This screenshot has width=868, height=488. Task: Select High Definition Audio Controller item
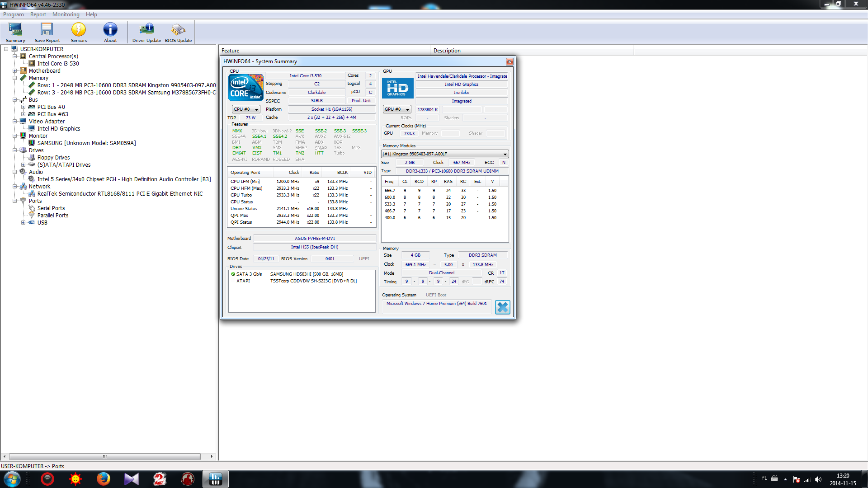[124, 179]
